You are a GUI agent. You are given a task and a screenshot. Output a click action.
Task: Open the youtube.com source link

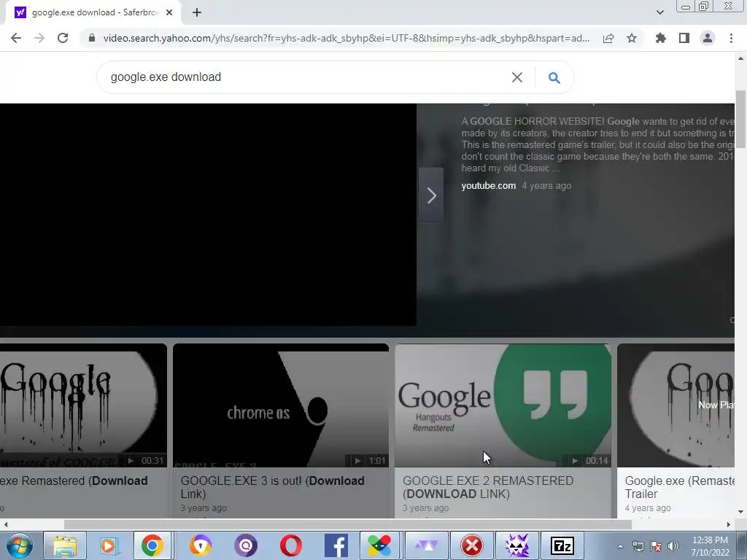[x=488, y=186]
